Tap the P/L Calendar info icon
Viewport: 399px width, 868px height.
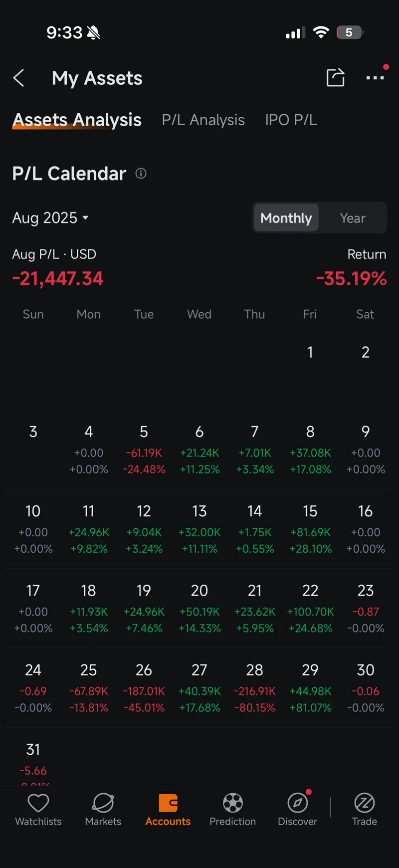click(x=141, y=174)
